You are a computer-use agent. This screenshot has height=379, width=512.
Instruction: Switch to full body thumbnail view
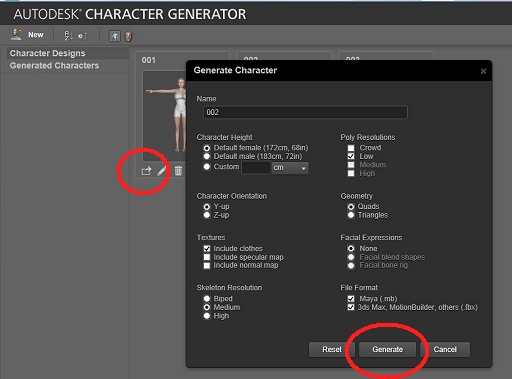115,36
